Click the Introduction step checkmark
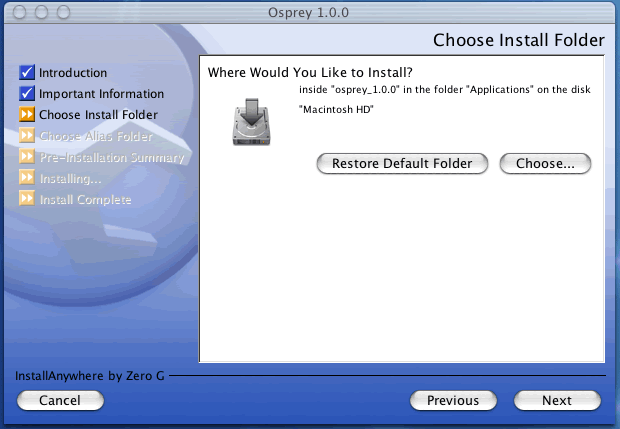The width and height of the screenshot is (620, 429). (27, 73)
